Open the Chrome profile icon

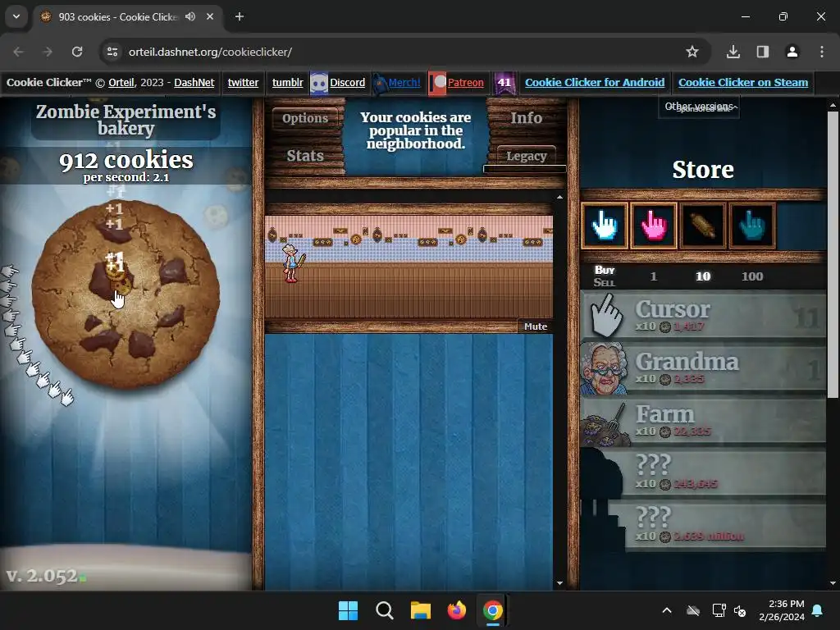792,52
